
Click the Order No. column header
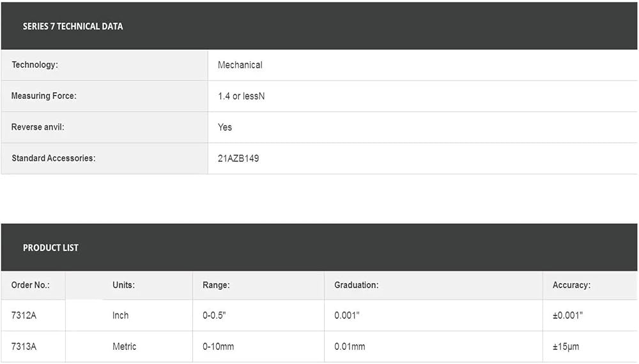pos(30,285)
